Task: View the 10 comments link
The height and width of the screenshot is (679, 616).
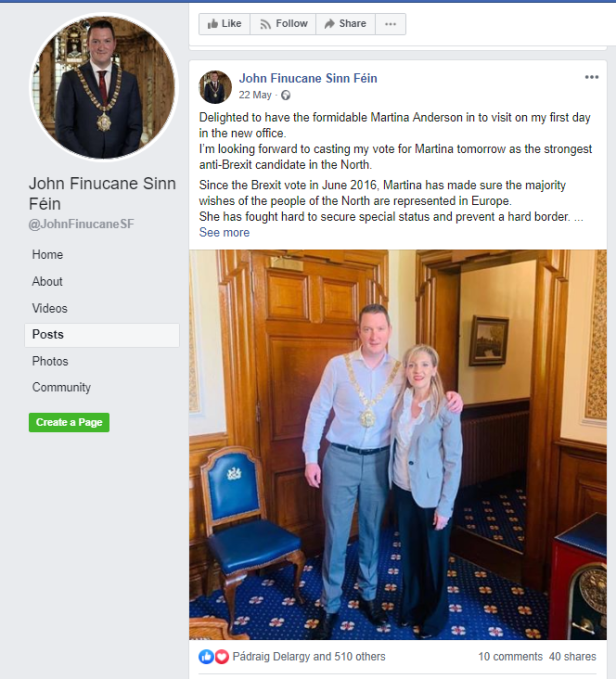Action: coord(510,656)
